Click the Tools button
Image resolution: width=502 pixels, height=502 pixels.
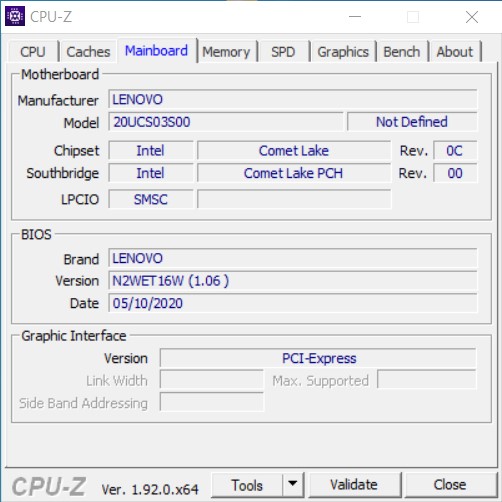point(247,485)
